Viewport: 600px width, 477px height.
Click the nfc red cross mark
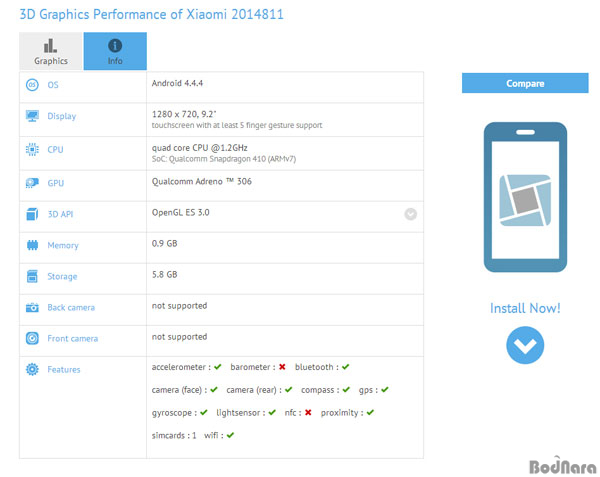click(x=308, y=412)
